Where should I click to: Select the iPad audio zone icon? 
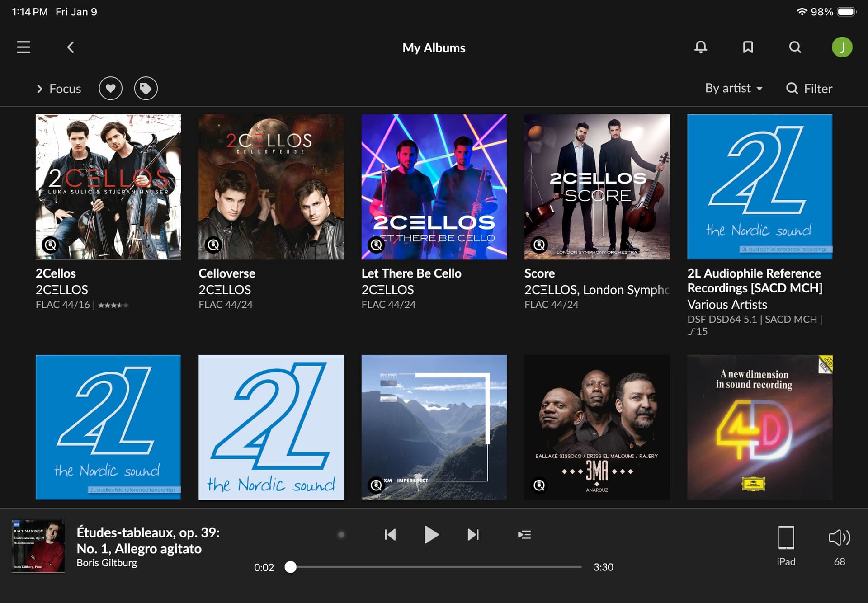click(786, 538)
